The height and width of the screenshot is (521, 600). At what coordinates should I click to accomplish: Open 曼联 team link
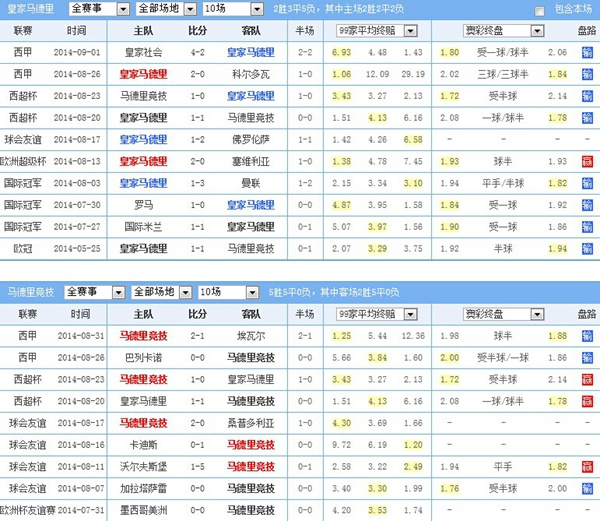click(251, 183)
